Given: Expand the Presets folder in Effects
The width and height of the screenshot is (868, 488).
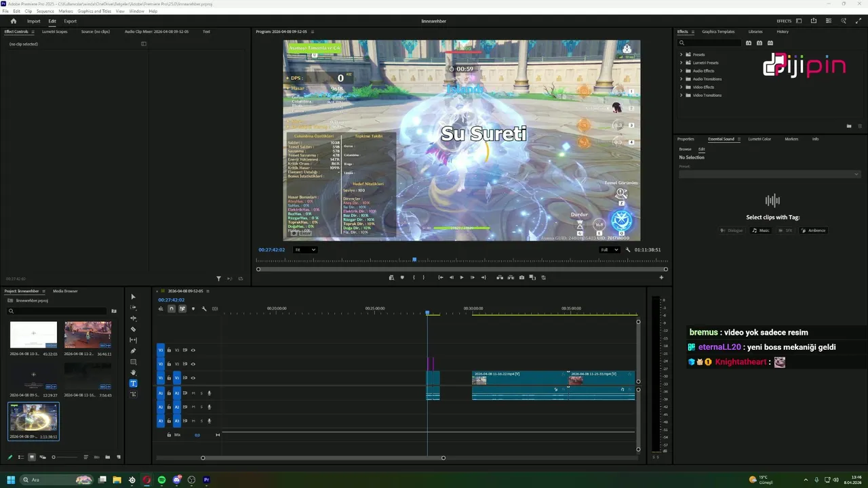Looking at the screenshot, I should pyautogui.click(x=681, y=54).
